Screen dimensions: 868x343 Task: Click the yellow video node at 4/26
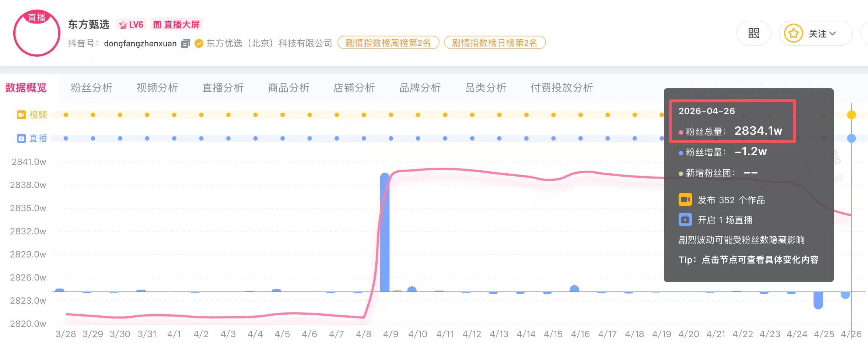coord(851,115)
